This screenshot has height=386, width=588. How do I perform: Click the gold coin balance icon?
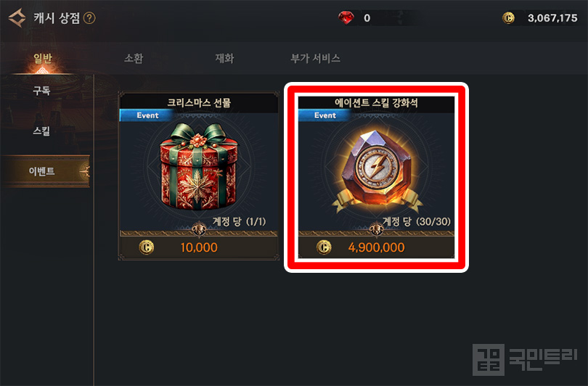tap(508, 17)
